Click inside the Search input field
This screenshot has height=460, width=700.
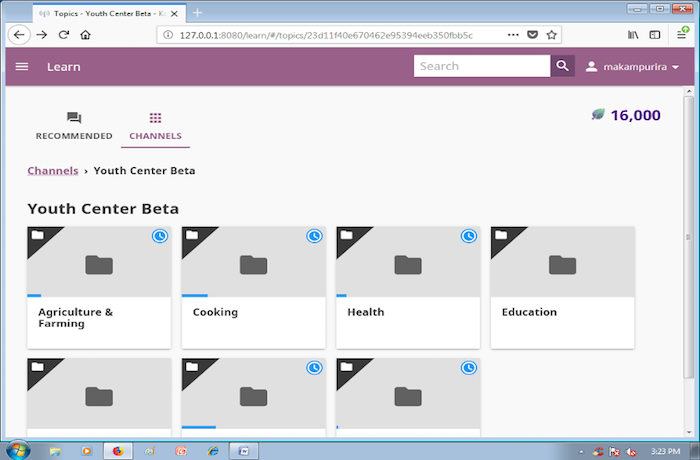(481, 67)
